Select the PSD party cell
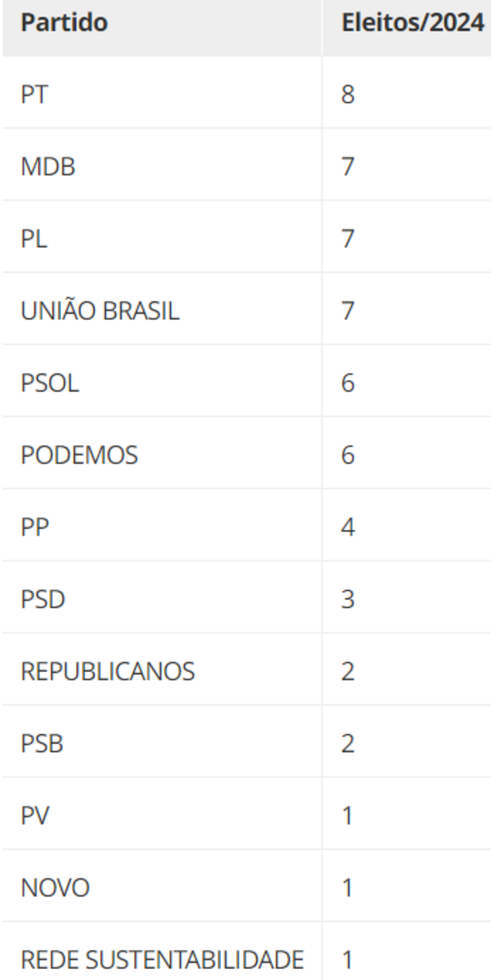Viewport: 491px width, 980px height. coord(43,600)
